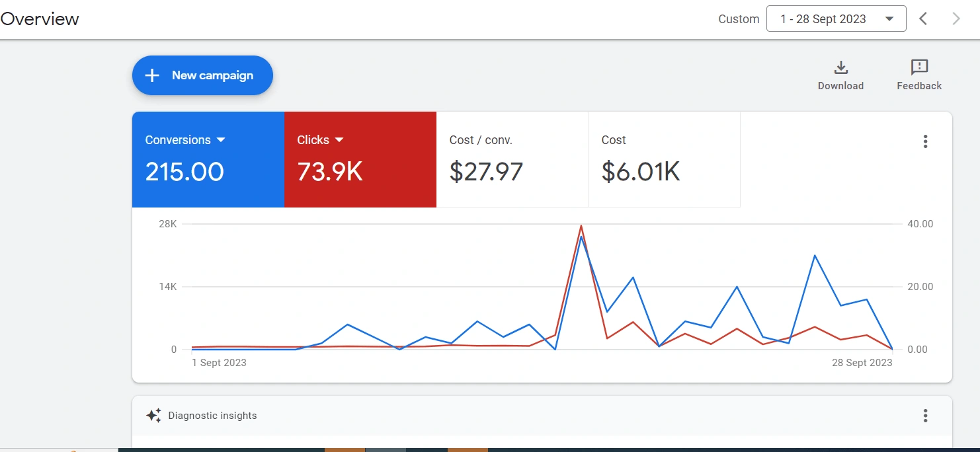This screenshot has width=980, height=452.
Task: Click the $27.97 cost per conversion value
Action: [486, 172]
